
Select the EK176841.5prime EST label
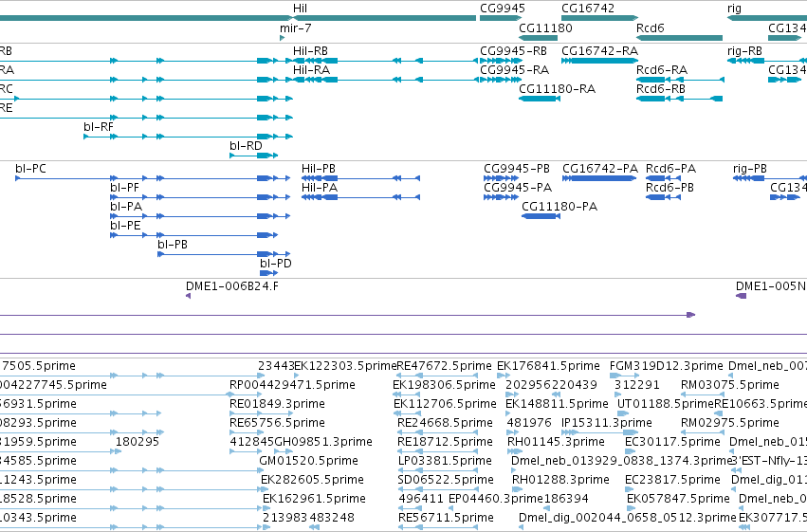[x=548, y=366]
